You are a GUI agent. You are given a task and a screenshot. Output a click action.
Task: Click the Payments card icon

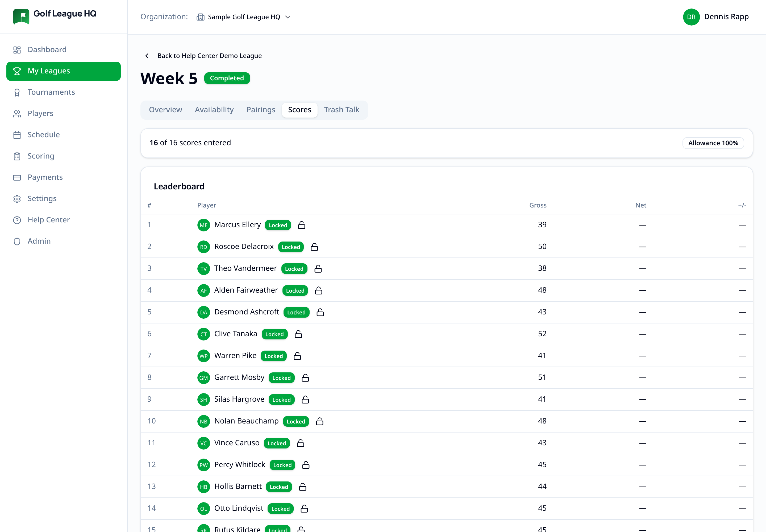click(17, 178)
